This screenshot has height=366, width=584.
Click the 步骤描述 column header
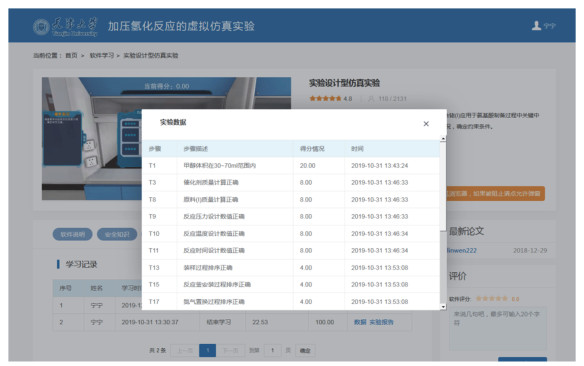pos(196,149)
